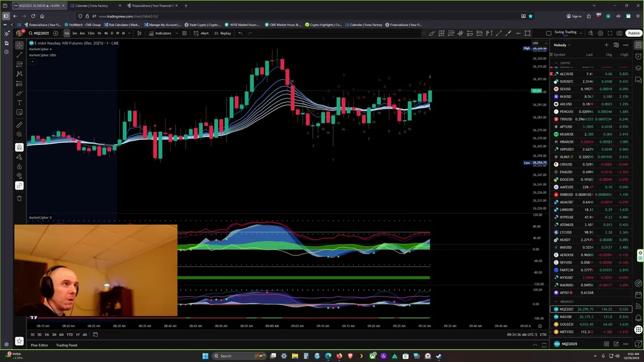Viewport: 644px width, 362px height.
Task: Open the browser tab list chevron
Action: click(x=594, y=6)
